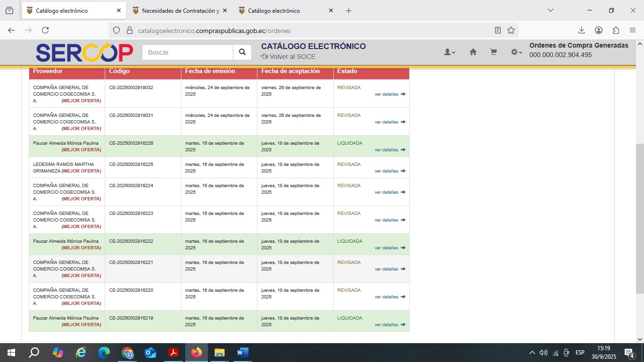Open the shopping cart icon

click(494, 52)
